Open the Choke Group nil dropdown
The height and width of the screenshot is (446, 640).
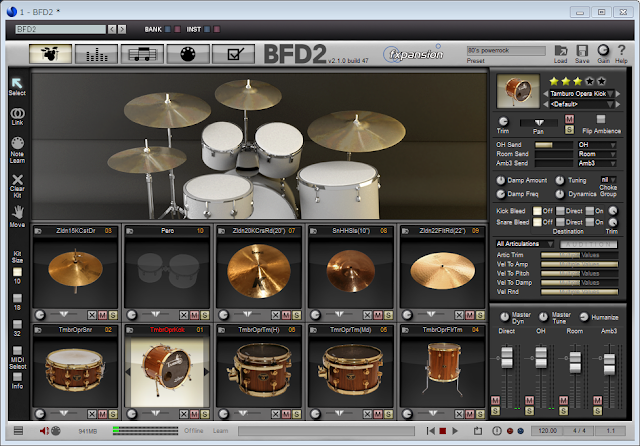click(x=608, y=180)
